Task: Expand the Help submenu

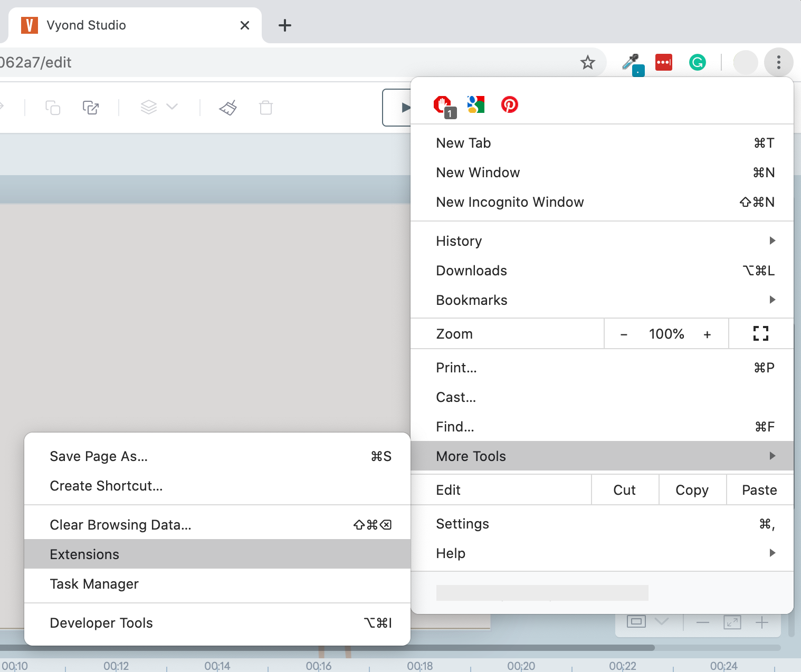Action: point(602,553)
